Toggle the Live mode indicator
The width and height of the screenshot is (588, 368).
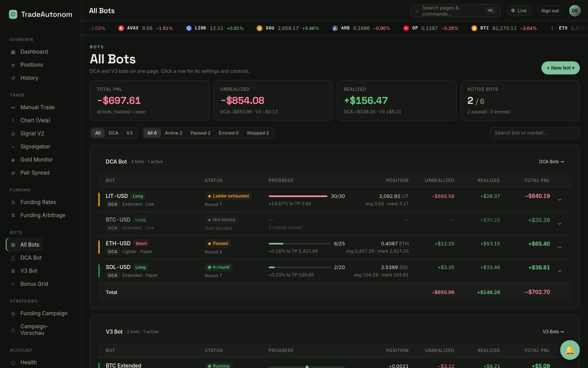pos(519,11)
